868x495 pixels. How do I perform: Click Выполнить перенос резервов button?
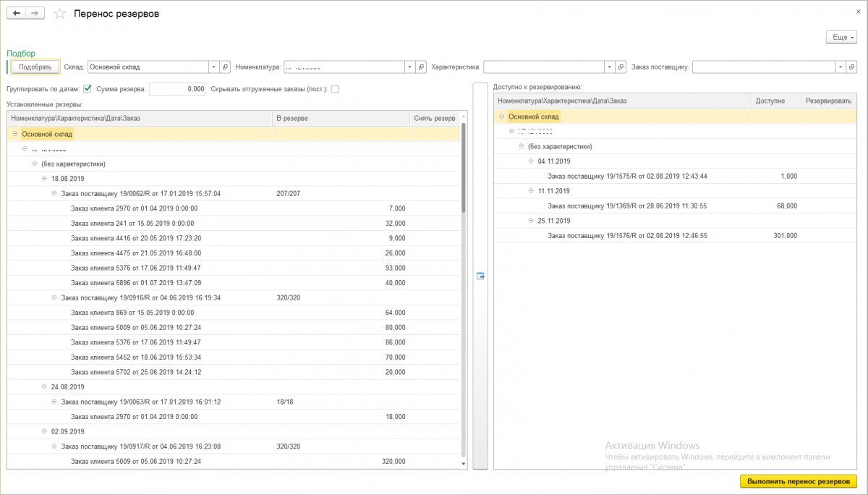tap(798, 481)
